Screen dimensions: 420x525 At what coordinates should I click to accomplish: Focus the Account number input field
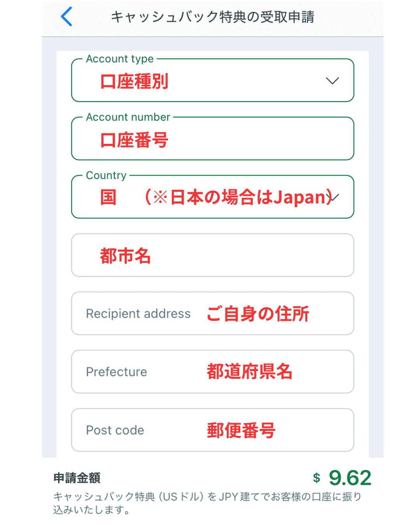coord(212,139)
